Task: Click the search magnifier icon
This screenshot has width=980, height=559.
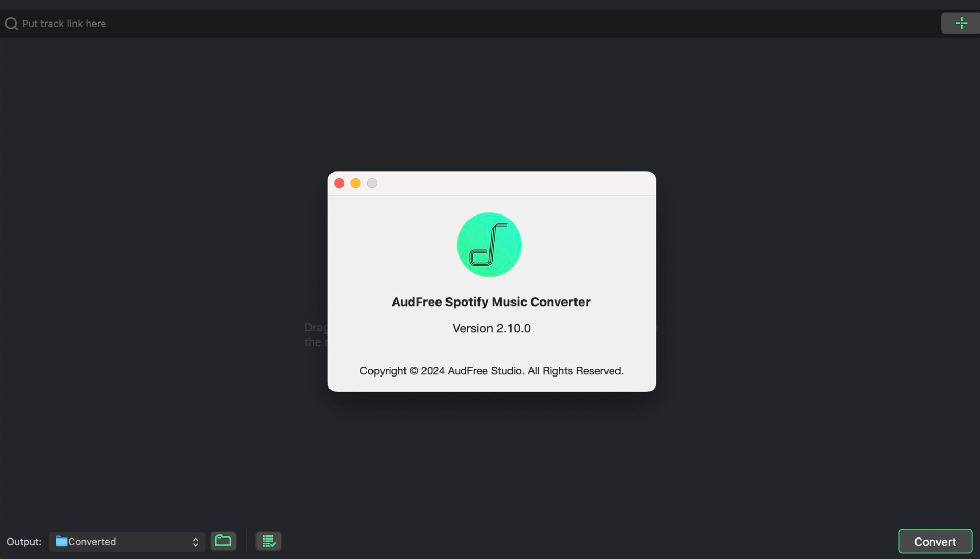Action: pyautogui.click(x=11, y=24)
